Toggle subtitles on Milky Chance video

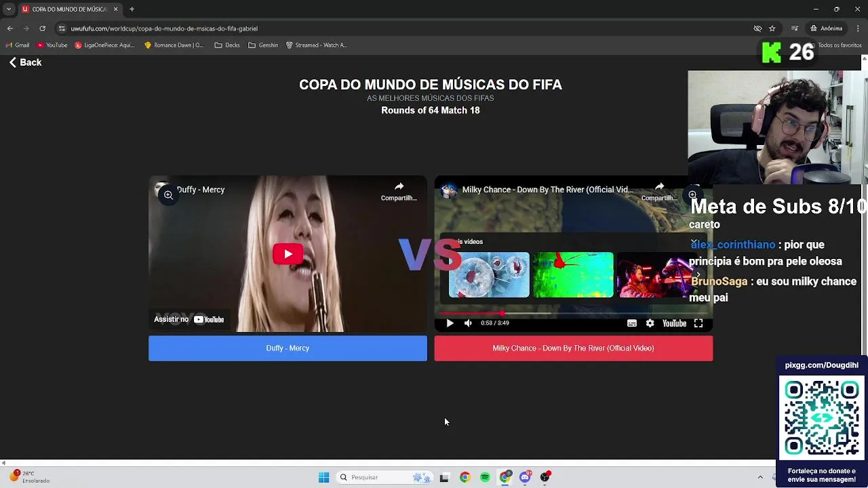coord(632,323)
